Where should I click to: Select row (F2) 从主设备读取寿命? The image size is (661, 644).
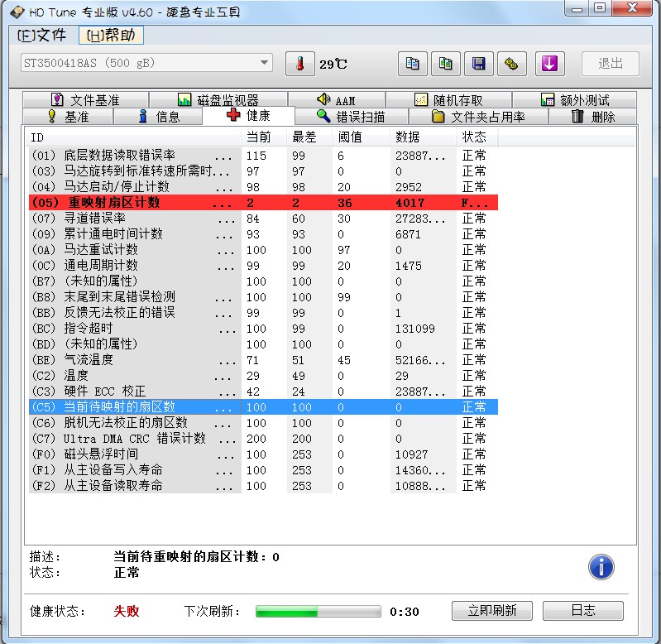tap(263, 486)
